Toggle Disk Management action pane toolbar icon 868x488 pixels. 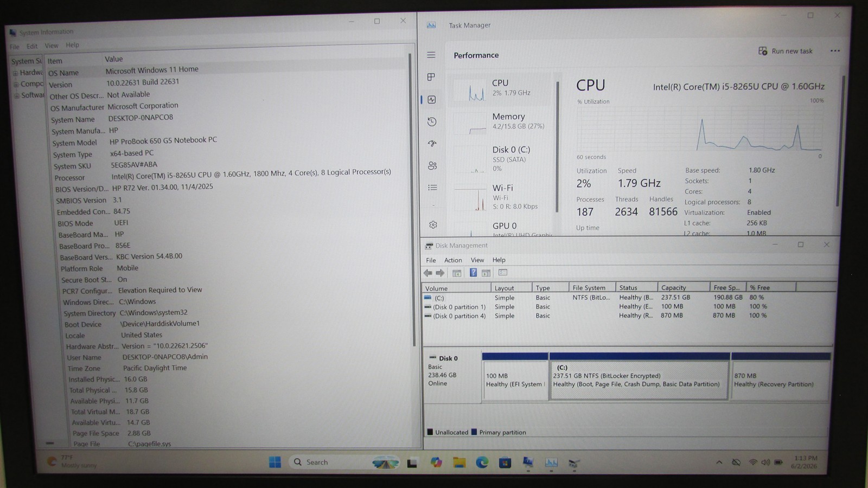[486, 273]
